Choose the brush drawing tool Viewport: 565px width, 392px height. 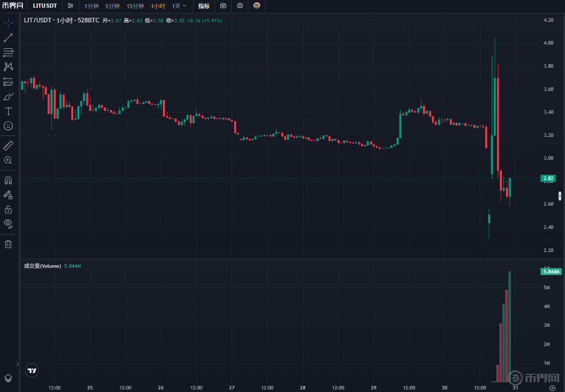[x=8, y=96]
